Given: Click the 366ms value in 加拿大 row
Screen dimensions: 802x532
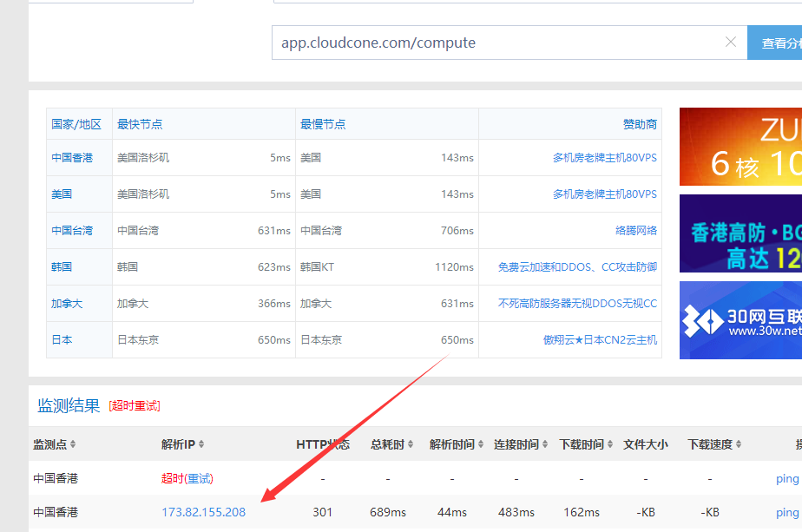Looking at the screenshot, I should click(274, 304).
